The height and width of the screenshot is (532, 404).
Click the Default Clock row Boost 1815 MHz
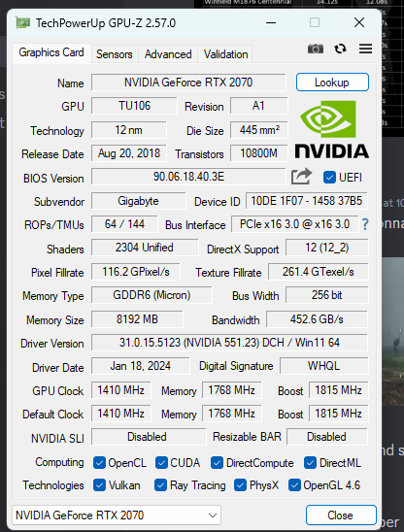338,414
